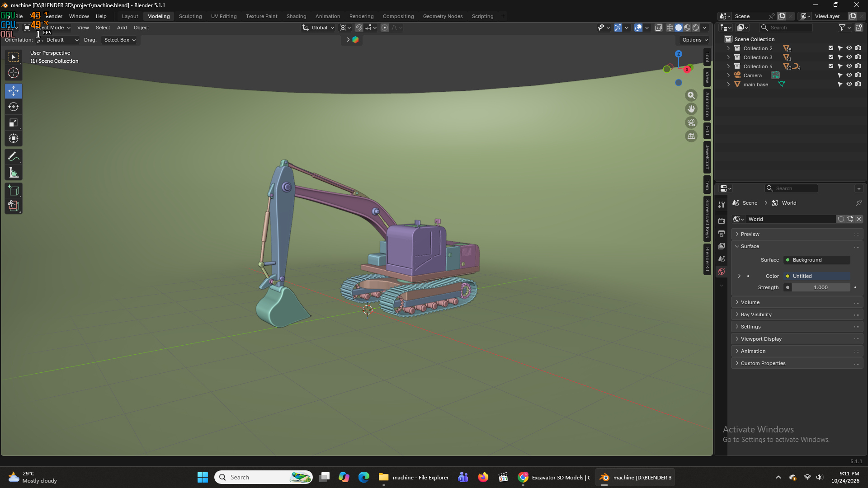This screenshot has height=488, width=868.
Task: Click the World name input field
Action: pos(791,219)
